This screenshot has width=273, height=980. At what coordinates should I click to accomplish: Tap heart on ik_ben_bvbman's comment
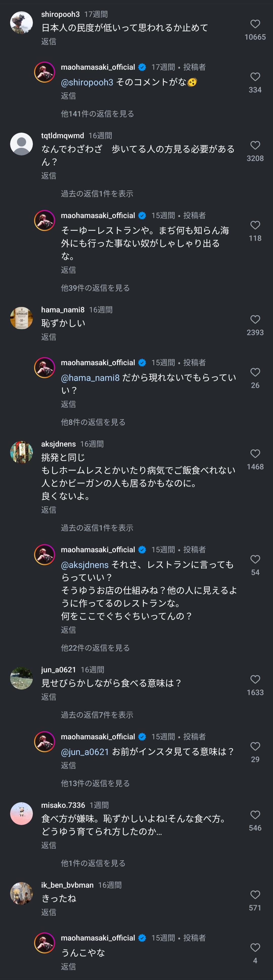click(255, 894)
